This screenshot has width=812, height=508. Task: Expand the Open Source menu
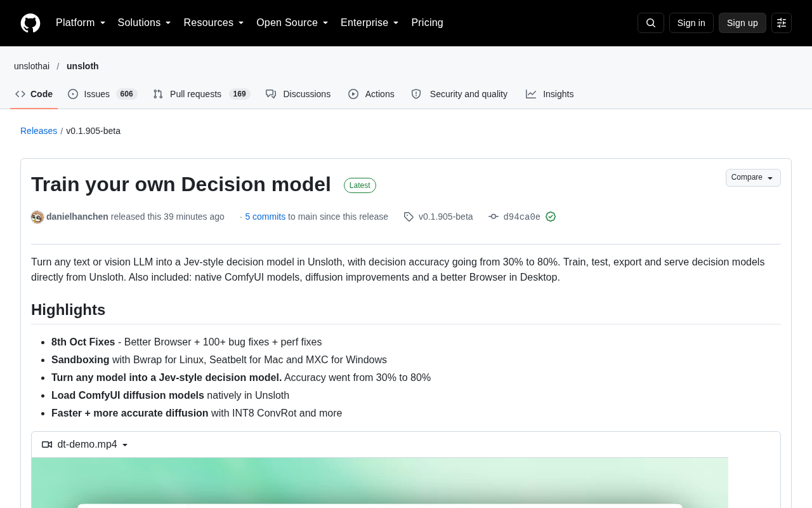coord(292,23)
